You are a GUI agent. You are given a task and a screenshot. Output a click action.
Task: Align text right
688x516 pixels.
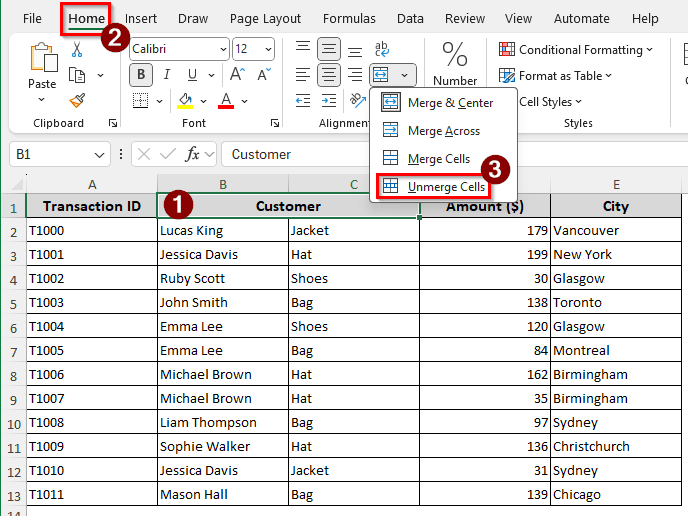355,75
